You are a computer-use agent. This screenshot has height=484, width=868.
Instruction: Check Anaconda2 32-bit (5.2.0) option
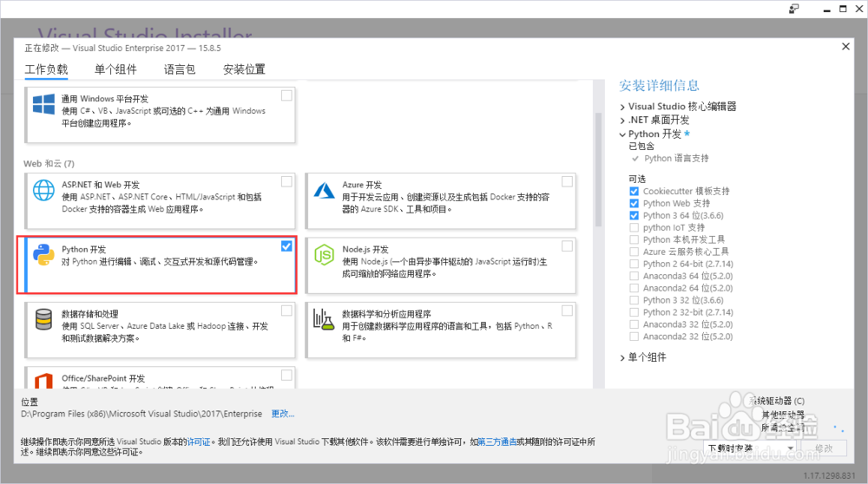[634, 337]
